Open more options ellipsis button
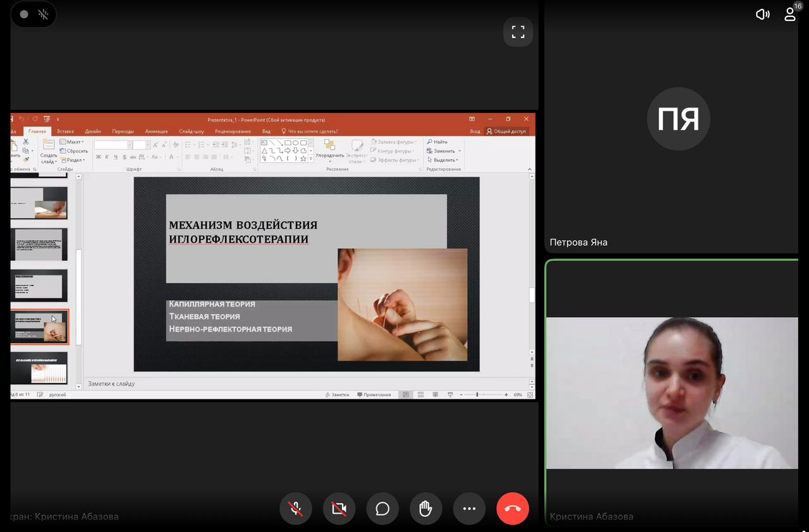Viewport: 809px width, 532px height. tap(469, 509)
